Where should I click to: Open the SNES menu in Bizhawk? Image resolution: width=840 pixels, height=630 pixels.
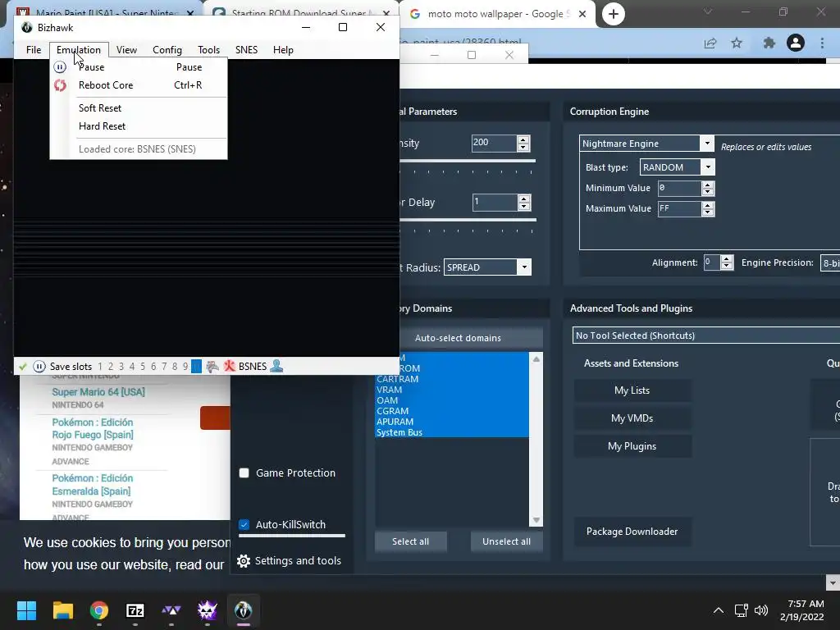[246, 50]
